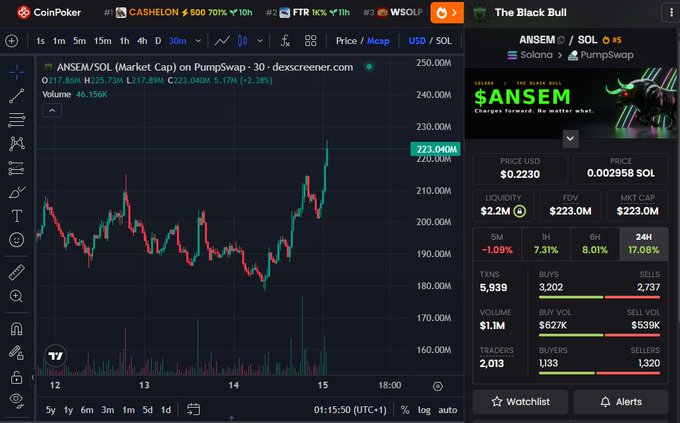Open the orange fire trending button

click(x=447, y=13)
